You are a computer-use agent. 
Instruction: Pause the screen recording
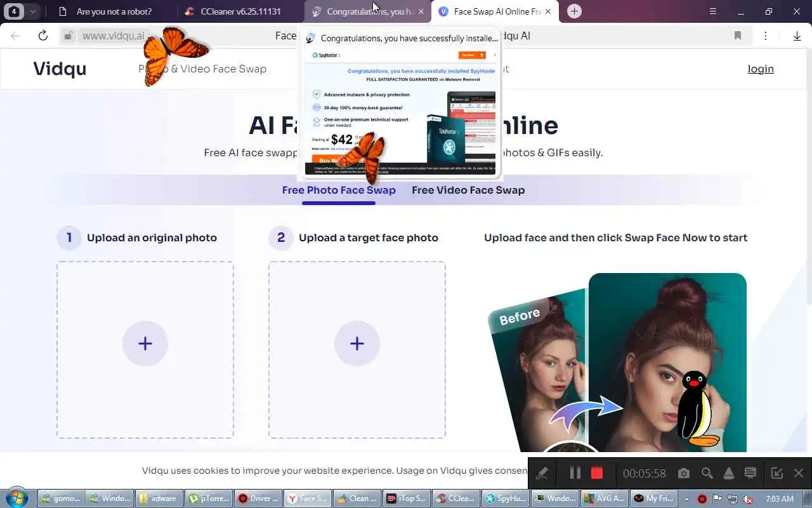coord(575,473)
